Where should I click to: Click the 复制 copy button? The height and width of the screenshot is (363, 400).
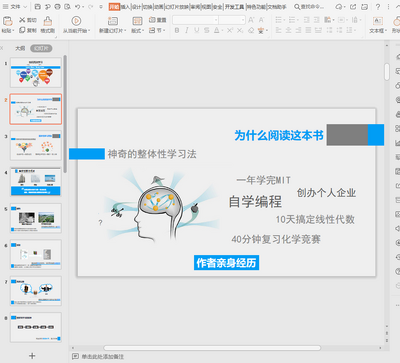click(x=28, y=30)
